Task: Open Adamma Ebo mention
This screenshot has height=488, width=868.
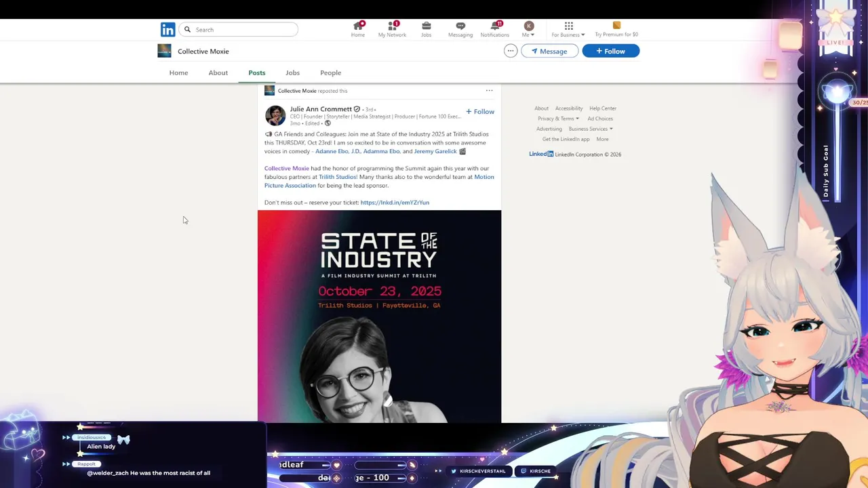Action: coord(381,151)
